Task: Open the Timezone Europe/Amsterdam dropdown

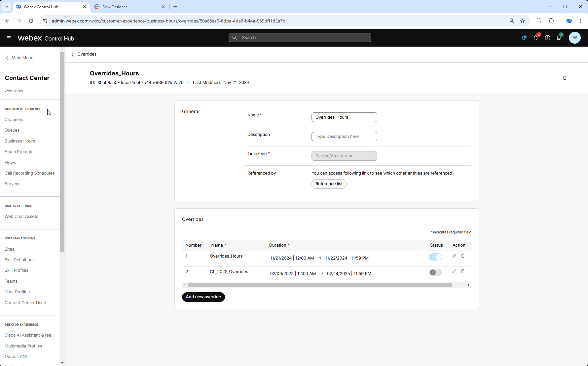Action: [344, 156]
